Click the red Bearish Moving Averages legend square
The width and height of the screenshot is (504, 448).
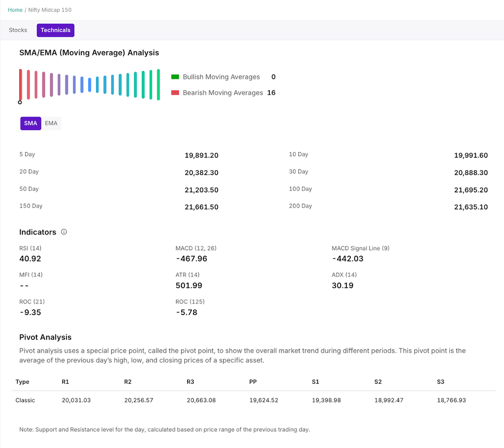[x=175, y=92]
